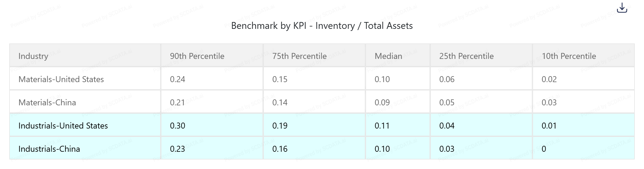Select the Materials-China row label
Screen dimensions: 644x169
click(47, 102)
